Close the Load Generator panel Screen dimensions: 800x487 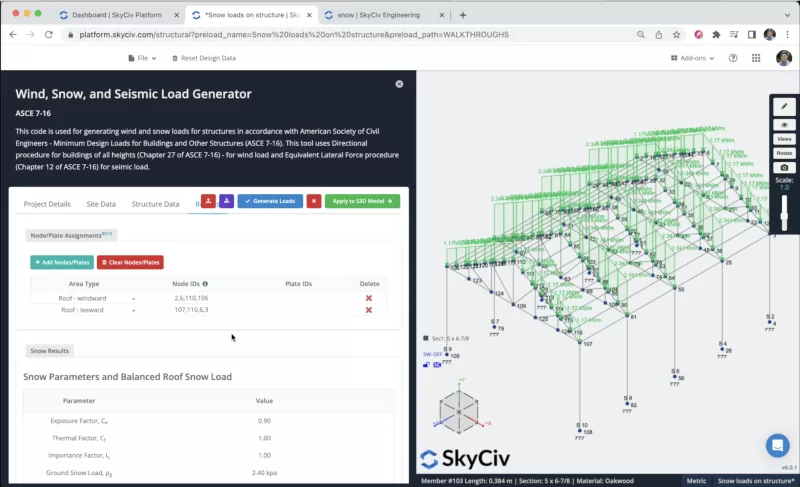(x=399, y=84)
